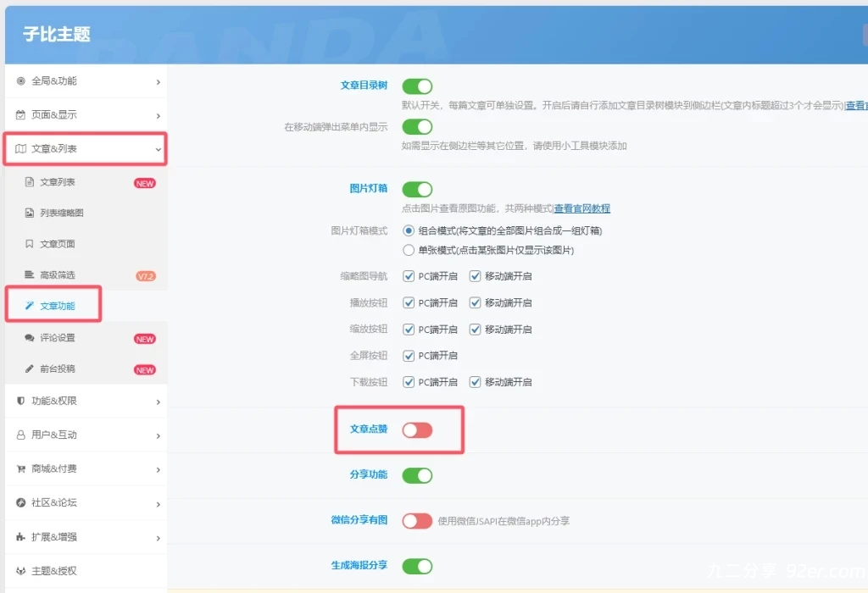The height and width of the screenshot is (593, 868).
Task: Expand 页面&显示 chevron arrow
Action: click(x=159, y=115)
